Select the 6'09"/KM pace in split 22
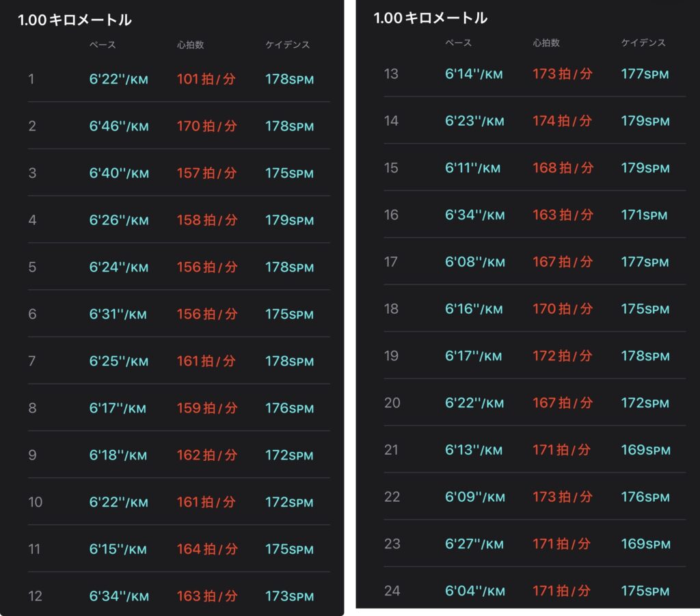Viewport: 700px width, 616px height. point(475,496)
